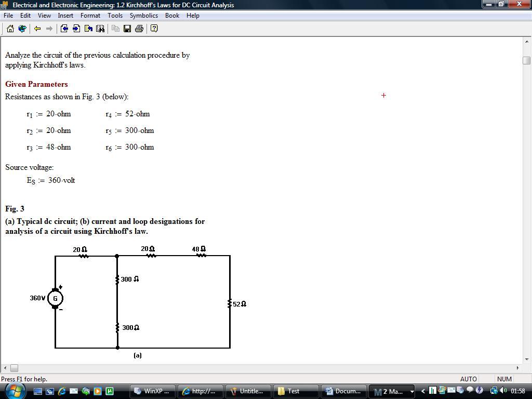This screenshot has height=399, width=532.
Task: Click the help question mark icon
Action: pos(154,29)
